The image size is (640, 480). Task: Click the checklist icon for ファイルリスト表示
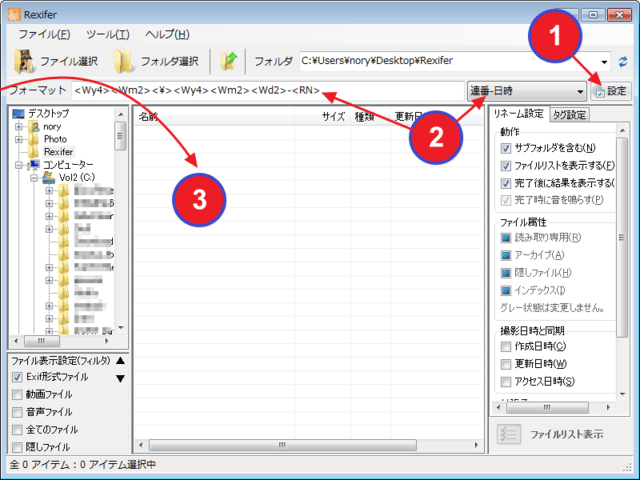click(509, 433)
